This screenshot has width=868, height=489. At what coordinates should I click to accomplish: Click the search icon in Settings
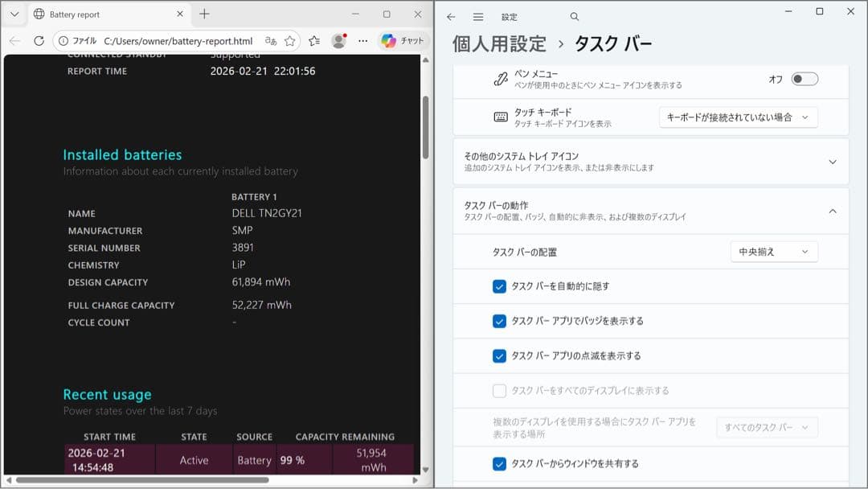574,16
